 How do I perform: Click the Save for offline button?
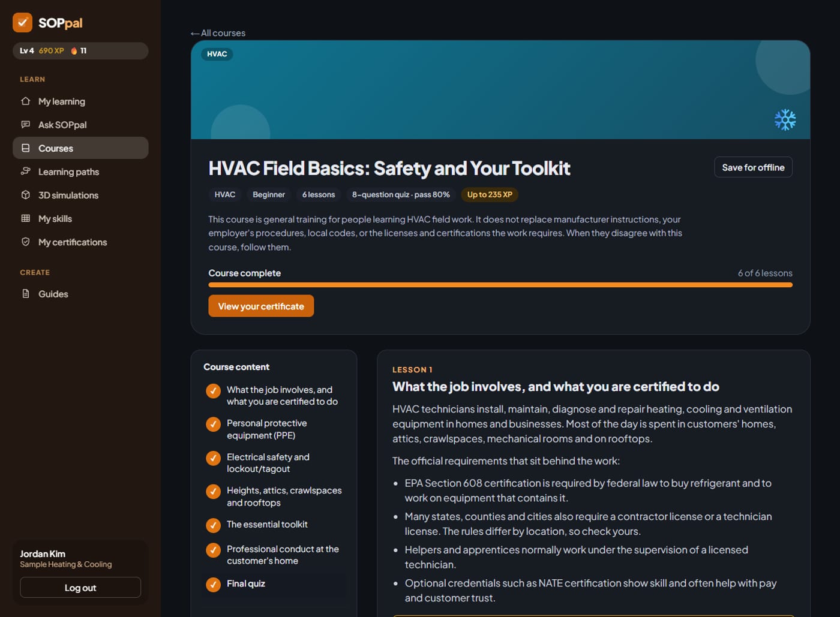753,167
